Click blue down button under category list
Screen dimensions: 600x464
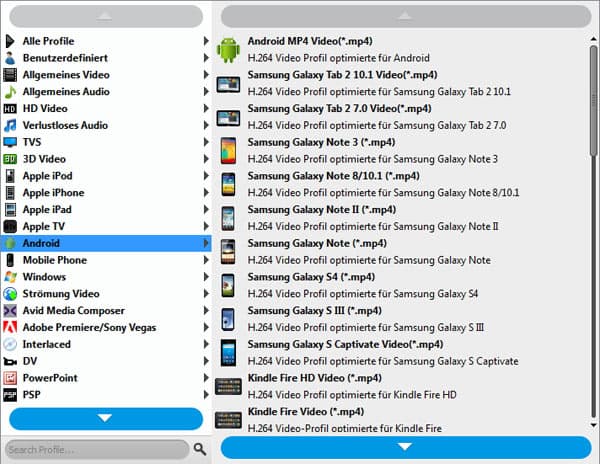click(106, 418)
